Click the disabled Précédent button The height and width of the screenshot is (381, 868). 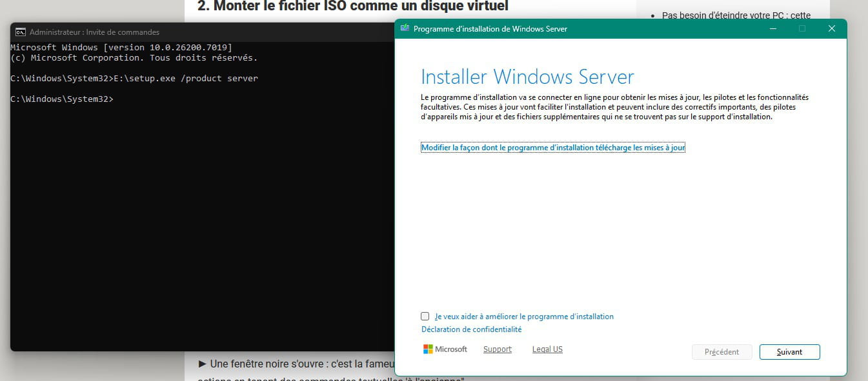(722, 352)
